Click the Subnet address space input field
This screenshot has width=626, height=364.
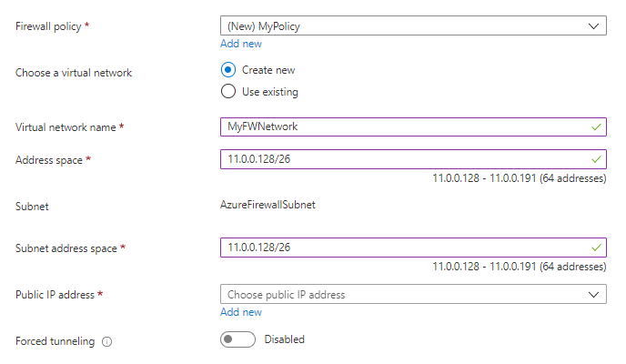pos(400,248)
